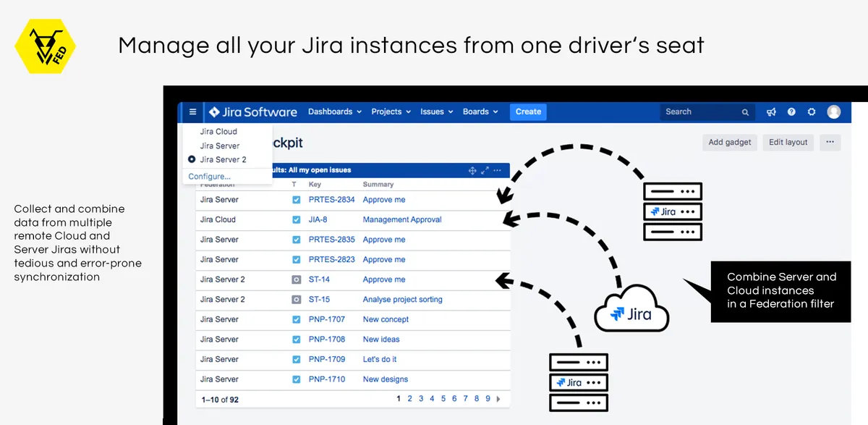Click the gadget move icon
868x425 pixels.
472,170
